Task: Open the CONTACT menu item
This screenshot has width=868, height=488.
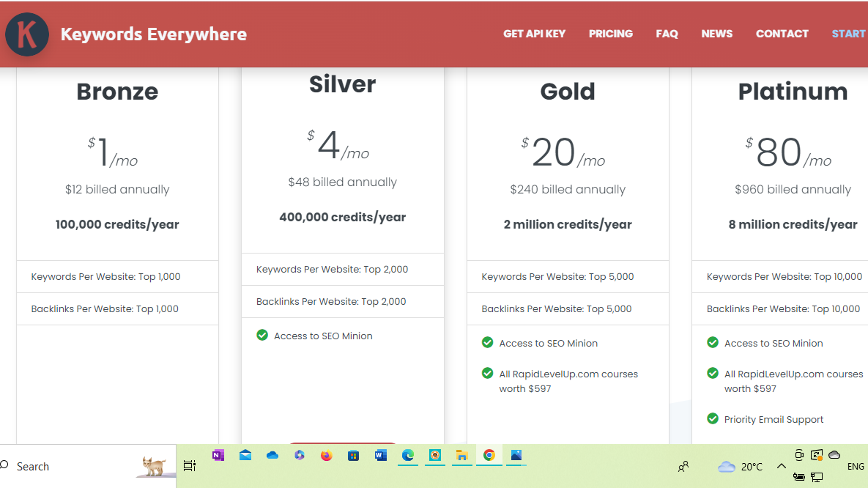Action: point(782,34)
